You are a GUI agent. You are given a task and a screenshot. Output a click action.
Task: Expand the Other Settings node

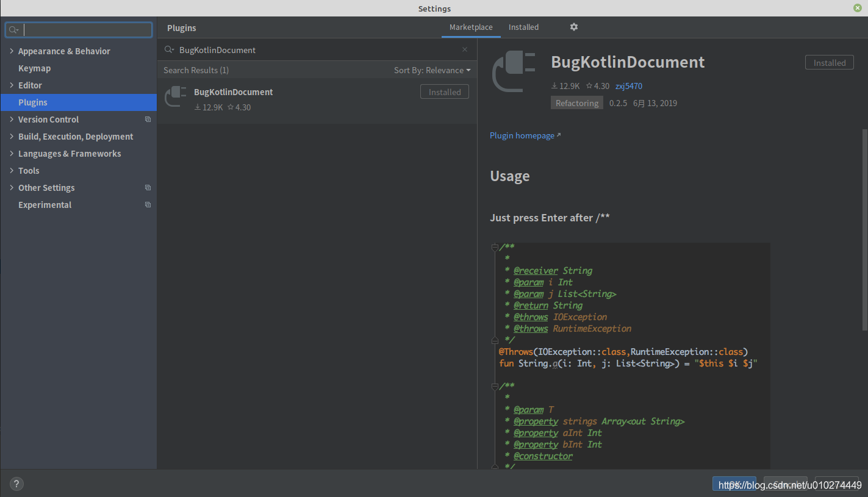pyautogui.click(x=12, y=188)
